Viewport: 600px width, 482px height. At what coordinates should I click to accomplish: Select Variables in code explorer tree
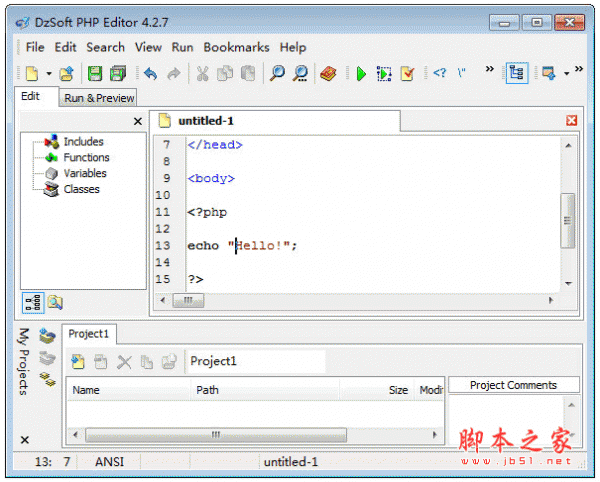[x=85, y=173]
